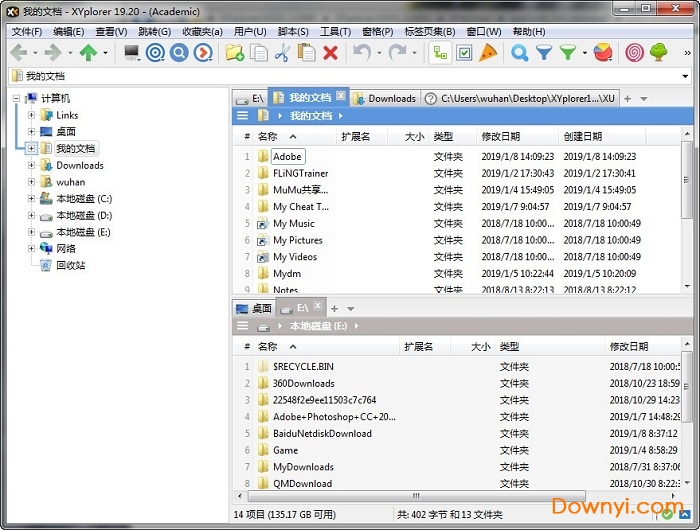
Task: Open the 脚本(S) menu
Action: point(293,32)
